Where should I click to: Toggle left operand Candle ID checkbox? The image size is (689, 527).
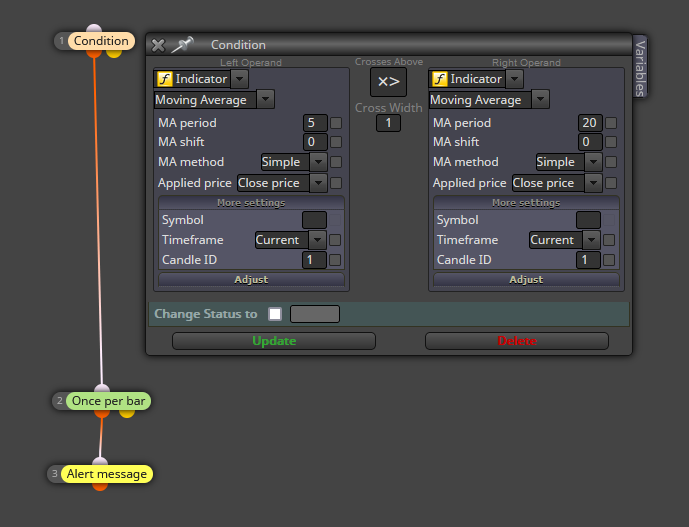(x=335, y=260)
